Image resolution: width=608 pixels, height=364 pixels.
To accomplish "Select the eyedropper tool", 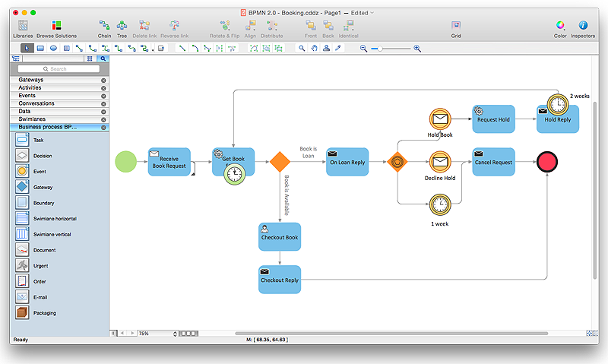I will tap(338, 49).
